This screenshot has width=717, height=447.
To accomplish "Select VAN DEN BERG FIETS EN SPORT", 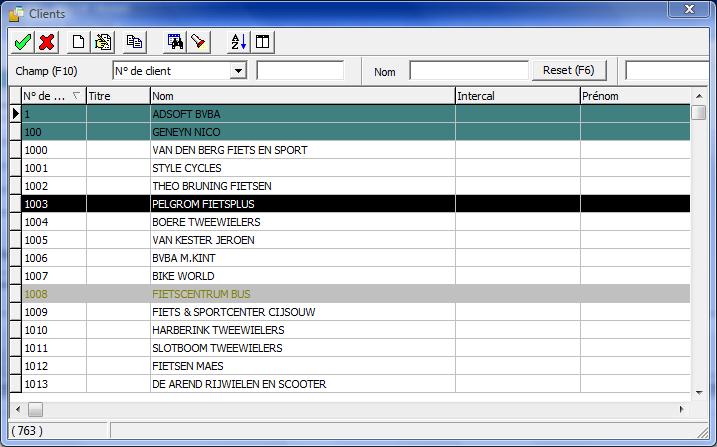I will tap(356, 150).
